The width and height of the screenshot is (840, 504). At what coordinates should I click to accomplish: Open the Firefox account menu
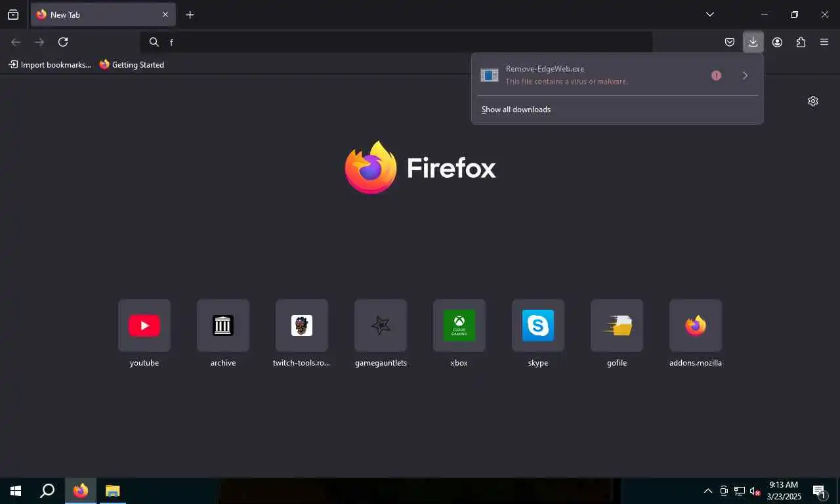777,42
